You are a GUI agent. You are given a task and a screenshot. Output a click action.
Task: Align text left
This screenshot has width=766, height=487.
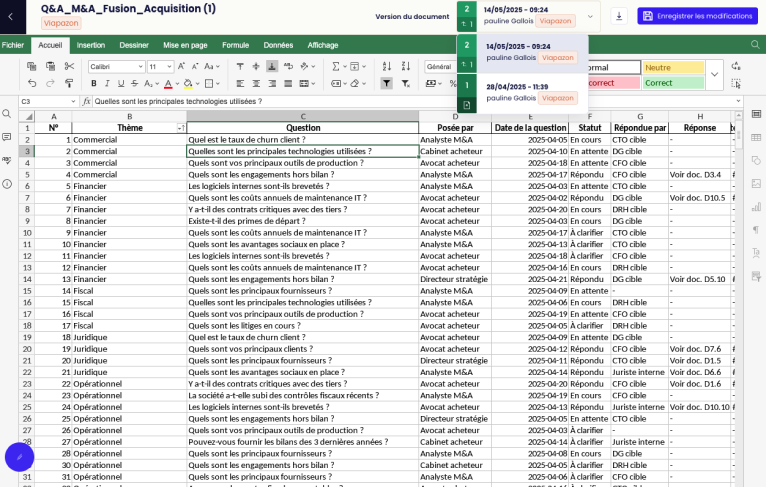tap(240, 84)
